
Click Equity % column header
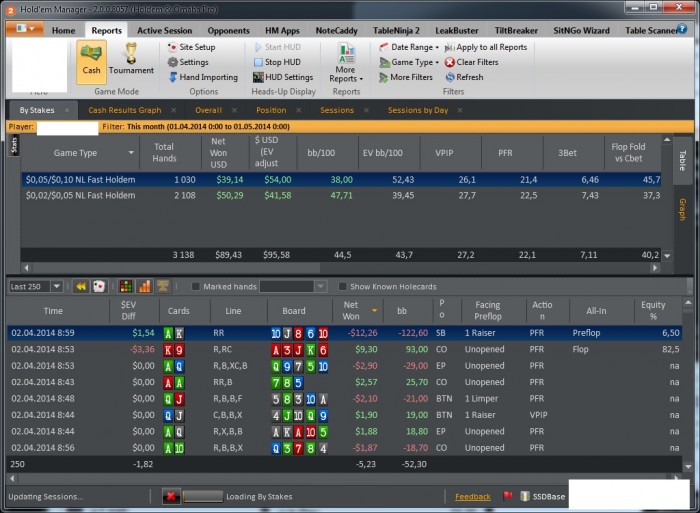(x=653, y=310)
